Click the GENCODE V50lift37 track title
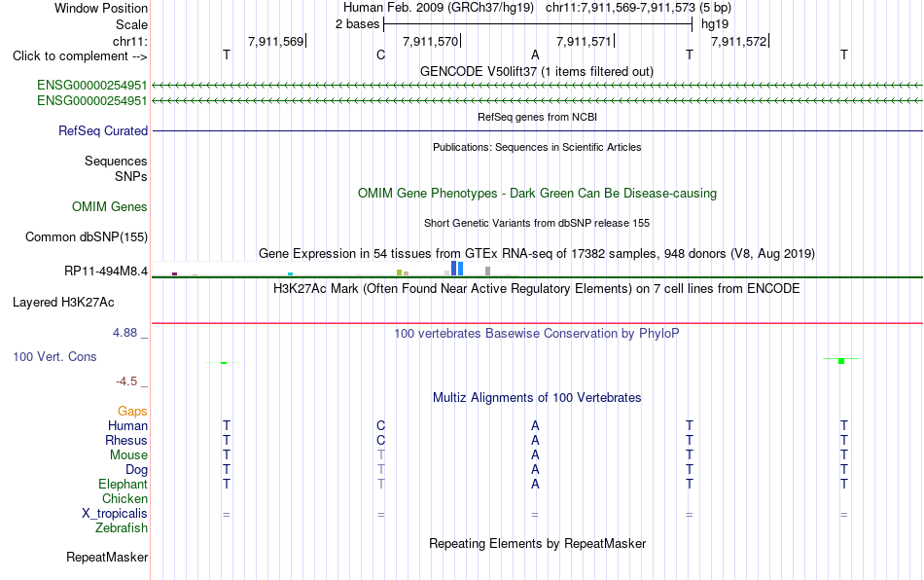The height and width of the screenshot is (580, 924). [537, 71]
